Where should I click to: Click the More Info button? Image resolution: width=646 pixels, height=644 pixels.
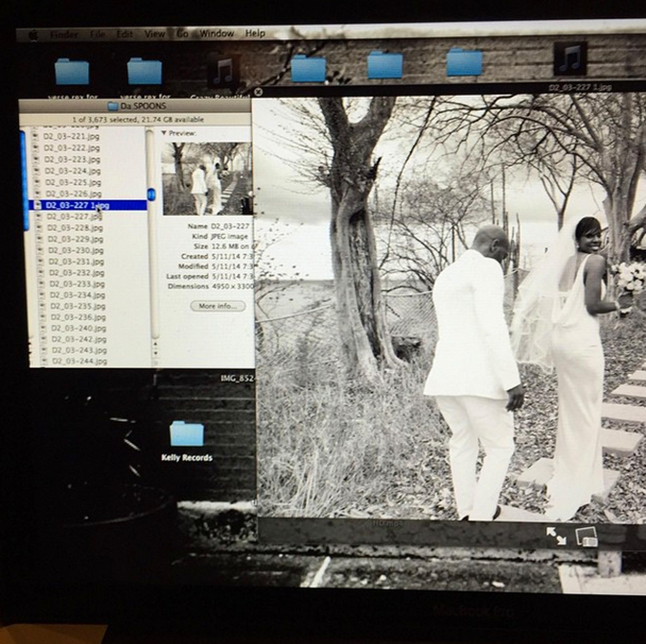click(x=218, y=306)
